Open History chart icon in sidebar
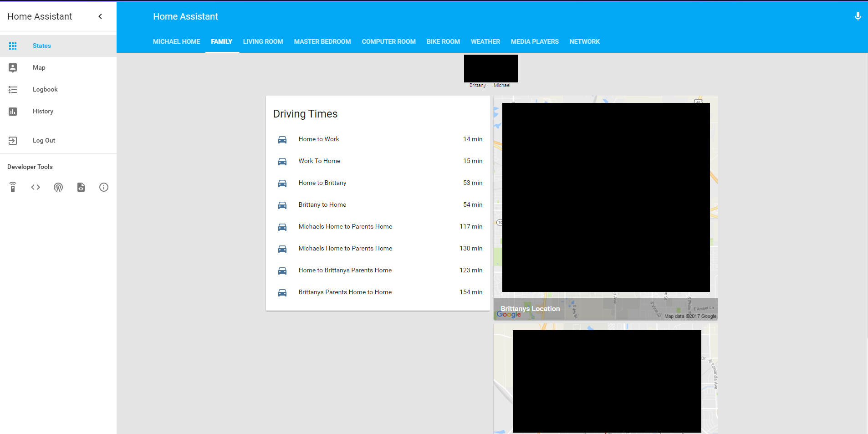The width and height of the screenshot is (868, 434). coord(13,112)
